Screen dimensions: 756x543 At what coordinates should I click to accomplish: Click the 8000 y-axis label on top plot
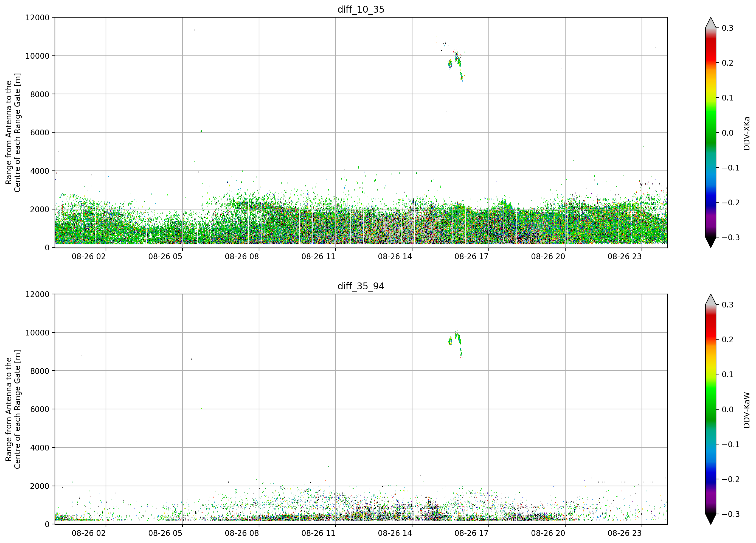pyautogui.click(x=40, y=94)
